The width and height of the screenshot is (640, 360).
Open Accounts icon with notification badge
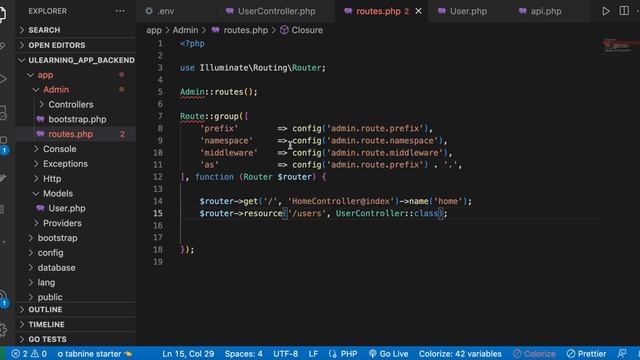(3, 299)
